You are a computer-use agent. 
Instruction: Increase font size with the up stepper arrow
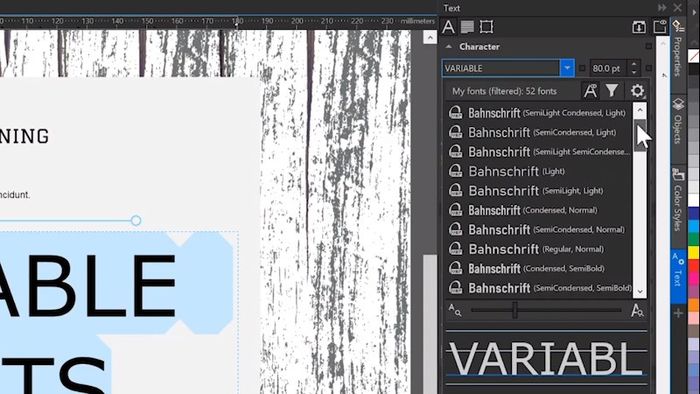click(x=634, y=64)
